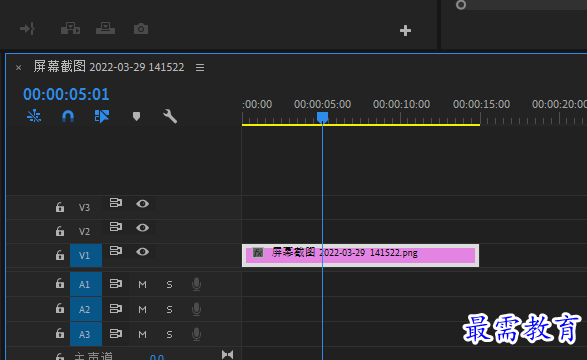The width and height of the screenshot is (587, 360).
Task: Toggle timeline snapping magnet icon
Action: pos(68,116)
